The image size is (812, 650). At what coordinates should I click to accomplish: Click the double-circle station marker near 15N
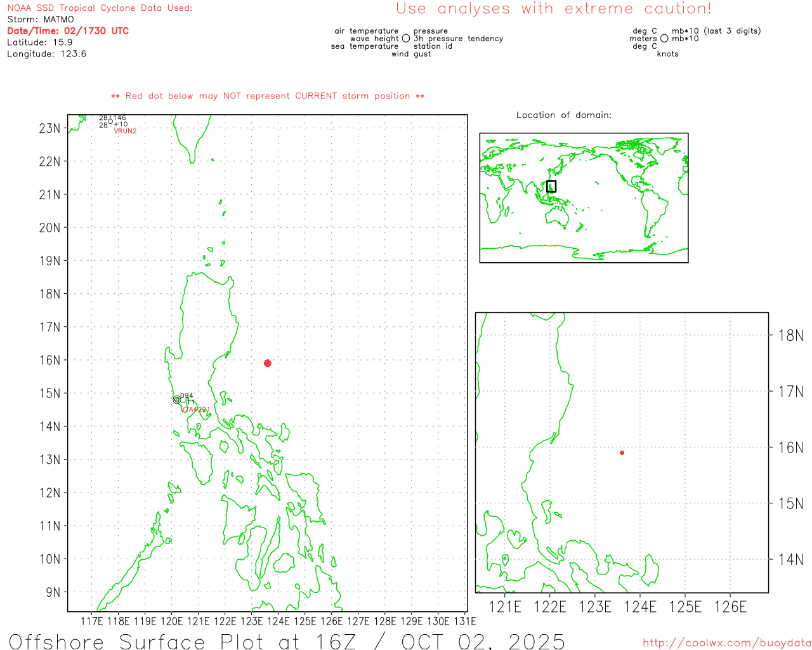click(176, 399)
